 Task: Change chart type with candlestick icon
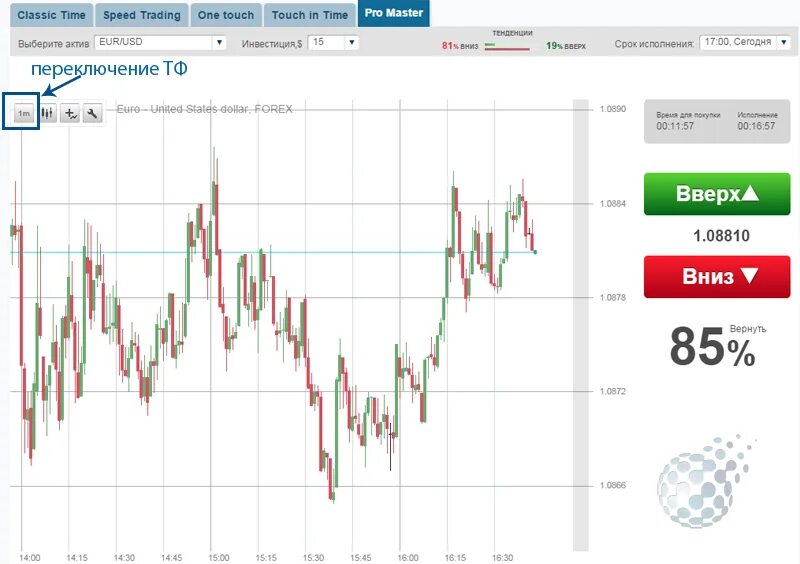(47, 113)
